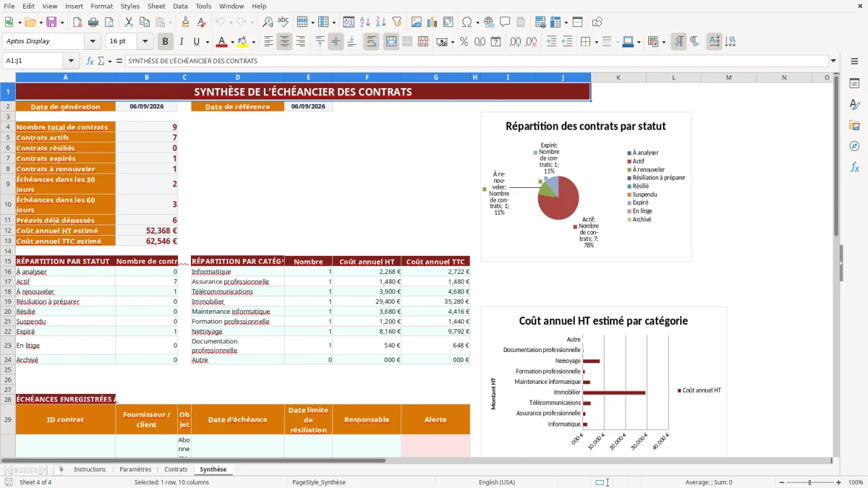The image size is (868, 488).
Task: Apply the red font color swatch
Action: click(x=221, y=42)
